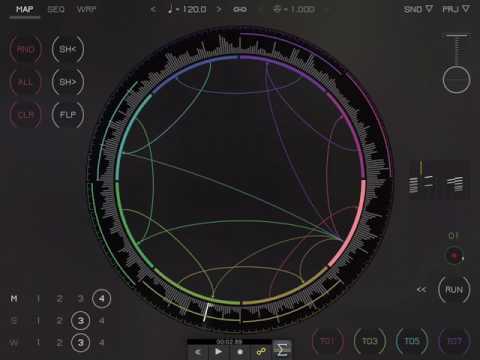480x360 pixels.
Task: Open the WRP tab
Action: pyautogui.click(x=86, y=9)
